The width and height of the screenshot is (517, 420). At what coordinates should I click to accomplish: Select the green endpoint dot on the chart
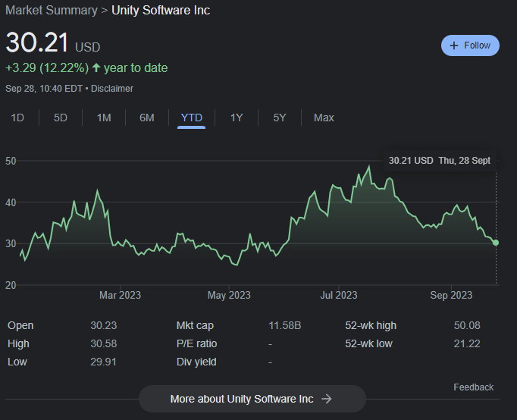point(496,243)
